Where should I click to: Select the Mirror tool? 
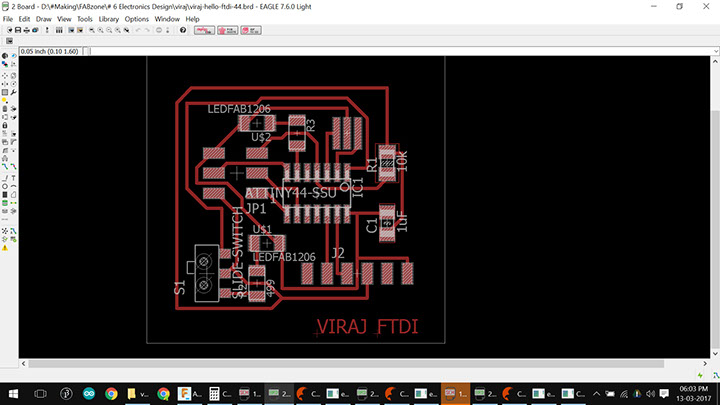(5, 84)
